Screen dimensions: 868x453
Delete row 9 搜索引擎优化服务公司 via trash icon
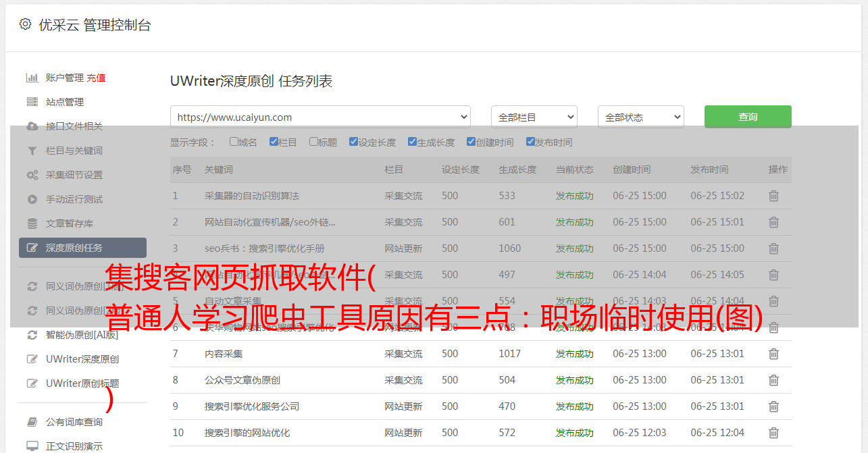coord(773,406)
